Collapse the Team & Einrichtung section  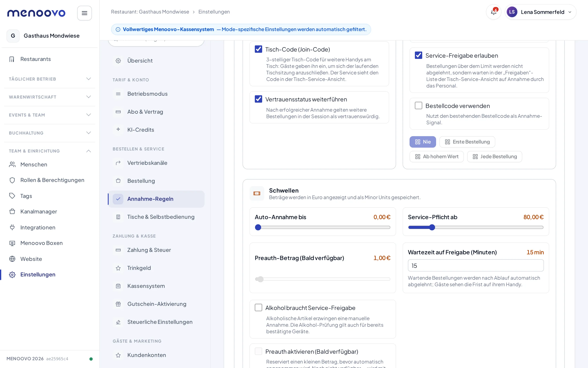tap(50, 151)
